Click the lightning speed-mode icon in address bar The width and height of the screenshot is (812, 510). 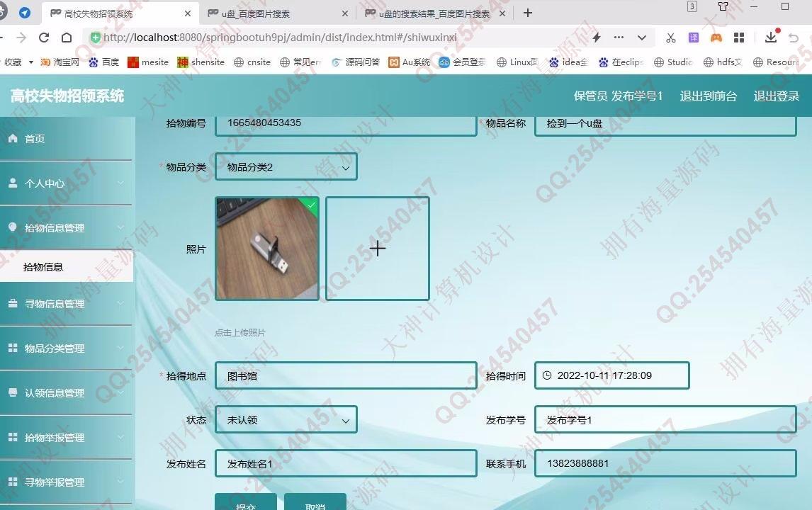(x=597, y=38)
